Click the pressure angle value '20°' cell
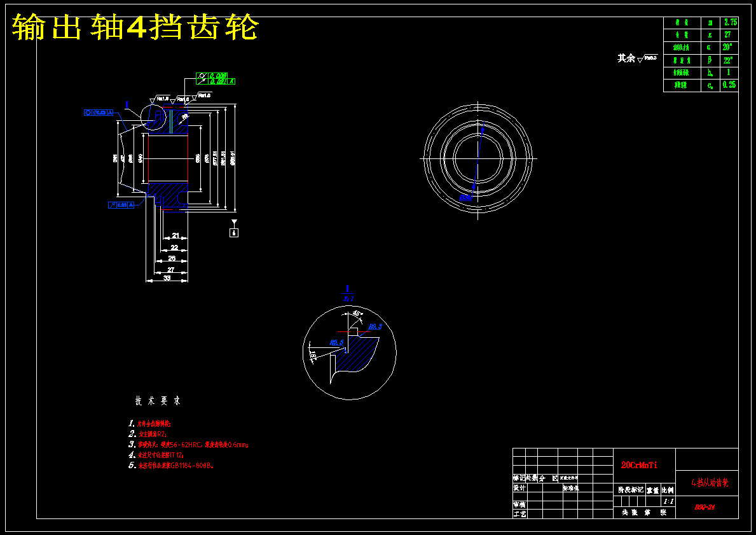The width and height of the screenshot is (756, 535). (x=729, y=47)
